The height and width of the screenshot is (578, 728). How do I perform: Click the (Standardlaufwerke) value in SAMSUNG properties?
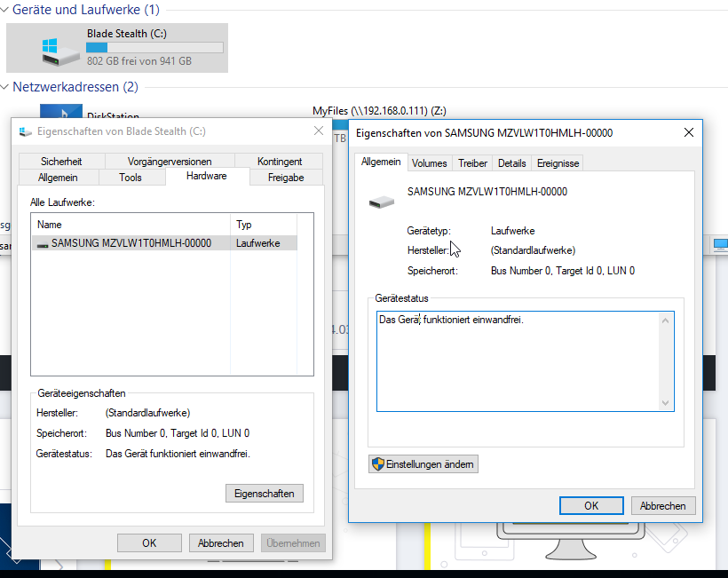coord(533,250)
